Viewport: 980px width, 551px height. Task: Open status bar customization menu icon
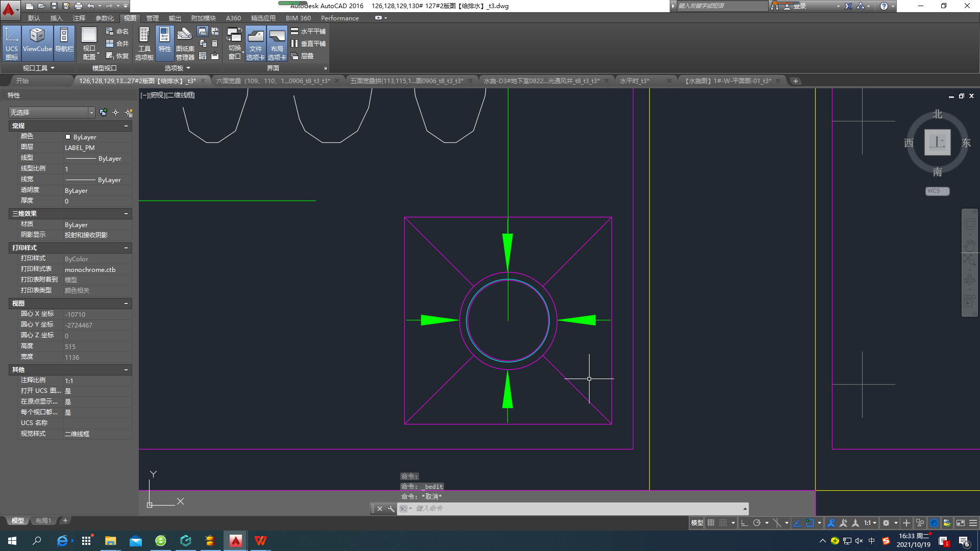973,523
